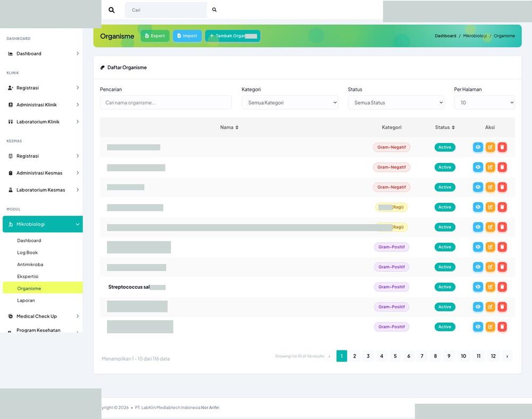
Task: Expand the Klinik Registrasi submenu chevron
Action: [x=78, y=88]
